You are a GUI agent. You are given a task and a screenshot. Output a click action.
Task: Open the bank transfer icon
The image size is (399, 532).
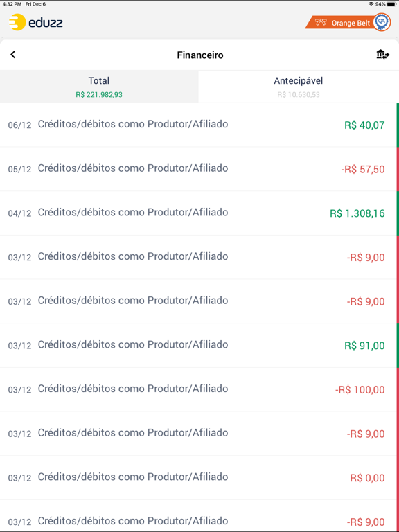tap(382, 55)
